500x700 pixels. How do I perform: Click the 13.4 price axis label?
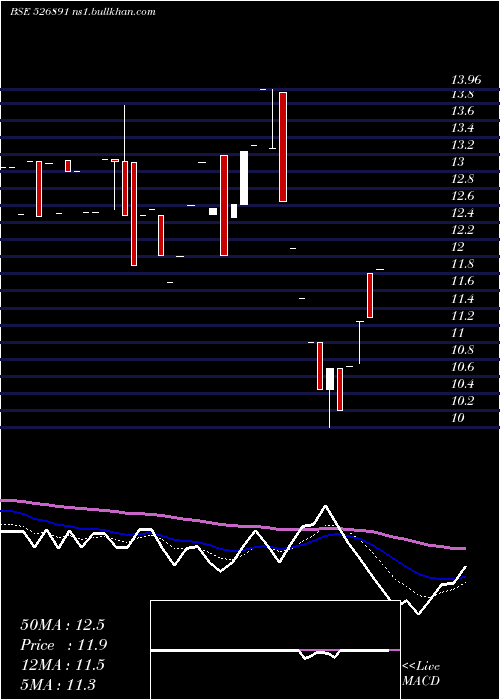point(462,129)
